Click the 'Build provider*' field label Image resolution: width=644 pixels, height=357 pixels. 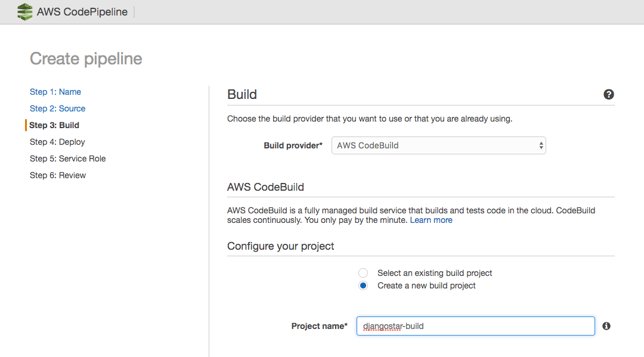click(293, 145)
